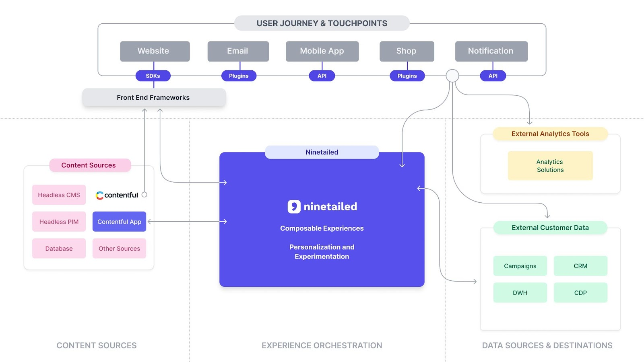644x362 pixels.
Task: Click the circular junction node near Notification
Action: pyautogui.click(x=452, y=76)
